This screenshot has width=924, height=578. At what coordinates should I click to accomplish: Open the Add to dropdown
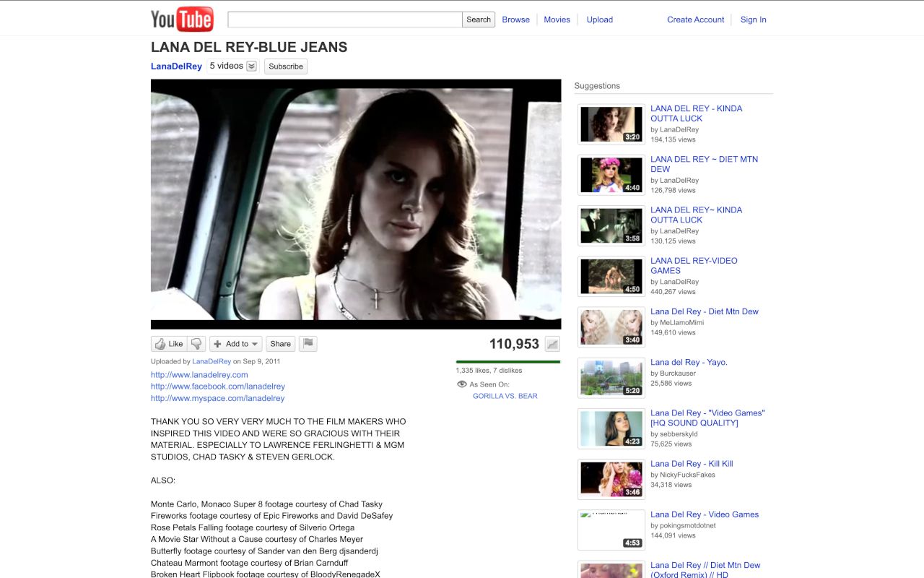236,344
